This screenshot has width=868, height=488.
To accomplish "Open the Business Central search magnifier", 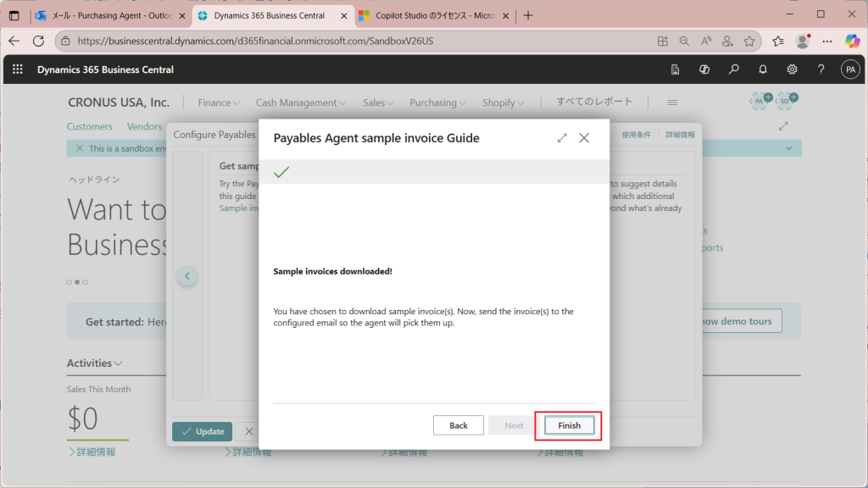I will pos(733,69).
